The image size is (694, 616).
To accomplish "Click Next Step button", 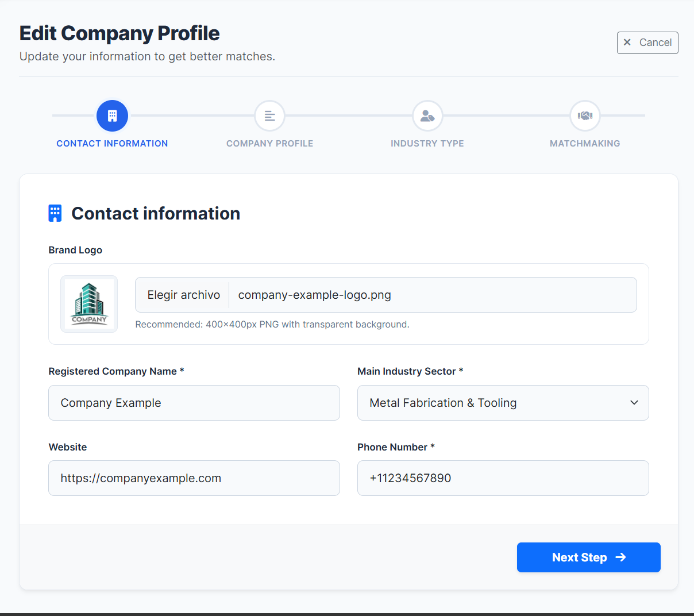I will (588, 557).
